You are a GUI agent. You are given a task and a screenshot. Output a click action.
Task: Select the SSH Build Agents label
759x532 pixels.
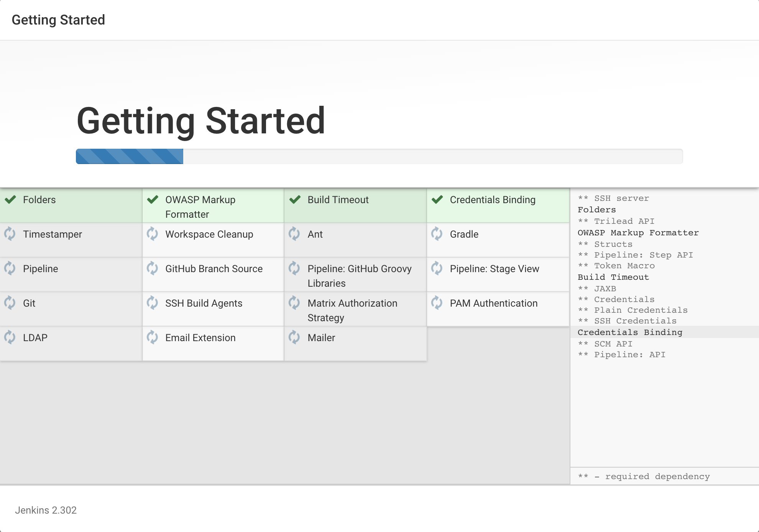pos(204,303)
